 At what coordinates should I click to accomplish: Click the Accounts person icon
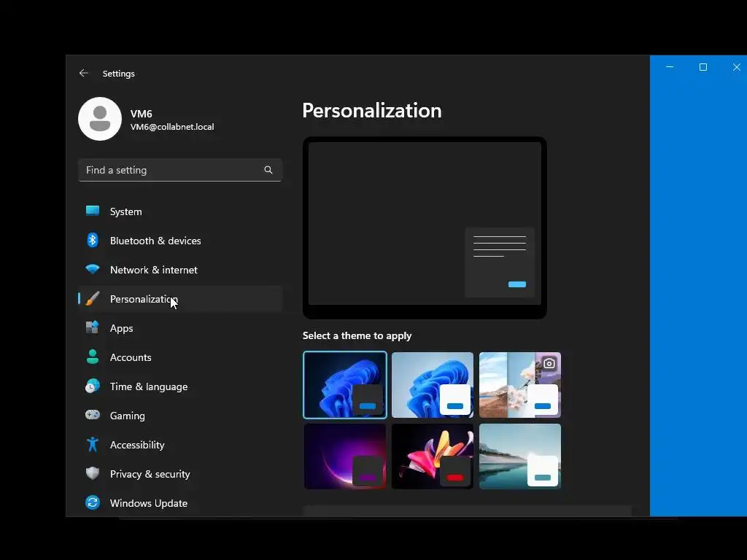[93, 357]
